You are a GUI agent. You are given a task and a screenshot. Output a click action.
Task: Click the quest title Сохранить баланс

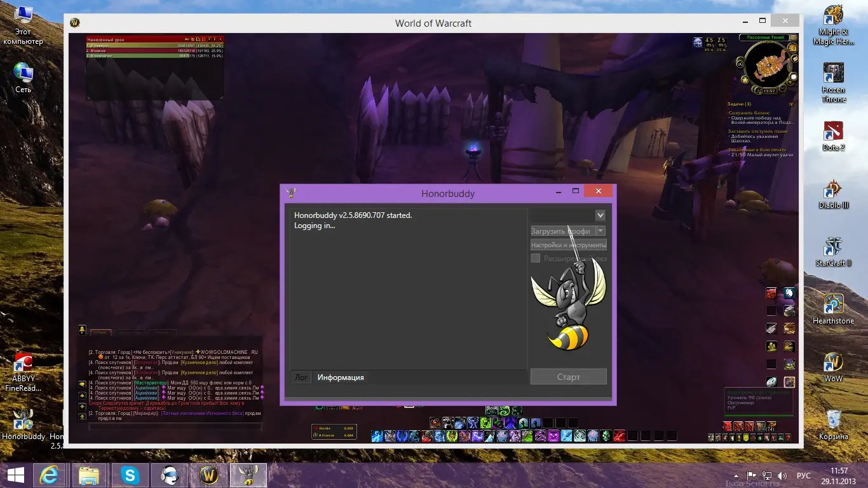[x=749, y=112]
